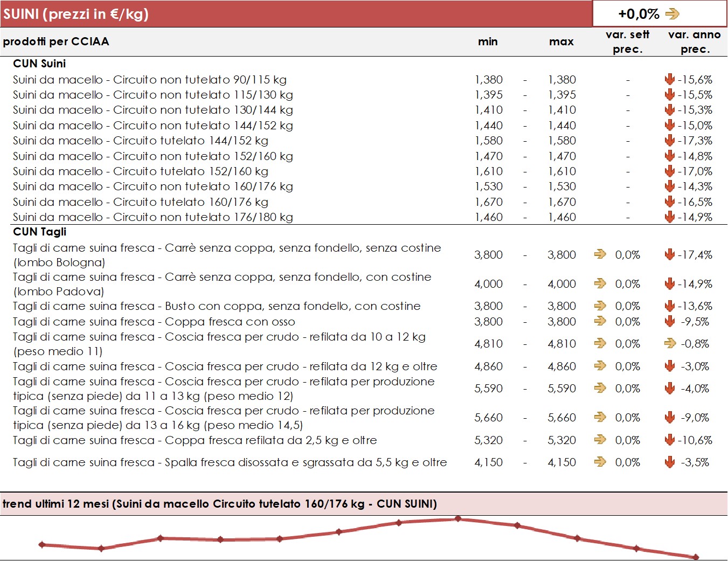This screenshot has height=561, width=728.
Task: Select the red arrow next to -15,5%
Action: pyautogui.click(x=670, y=95)
